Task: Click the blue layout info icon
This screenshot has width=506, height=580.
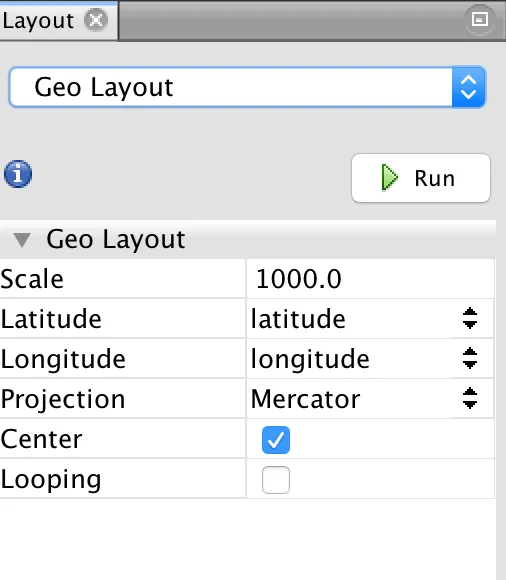Action: tap(18, 174)
